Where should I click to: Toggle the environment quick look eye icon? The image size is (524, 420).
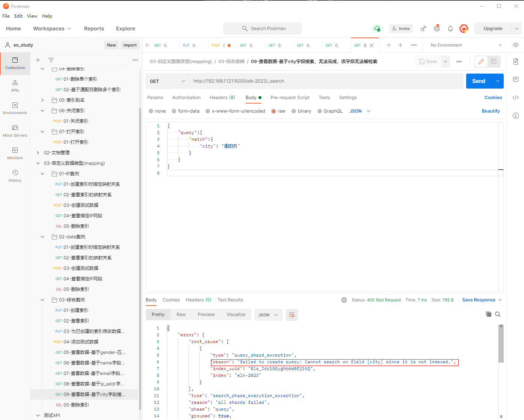516,45
